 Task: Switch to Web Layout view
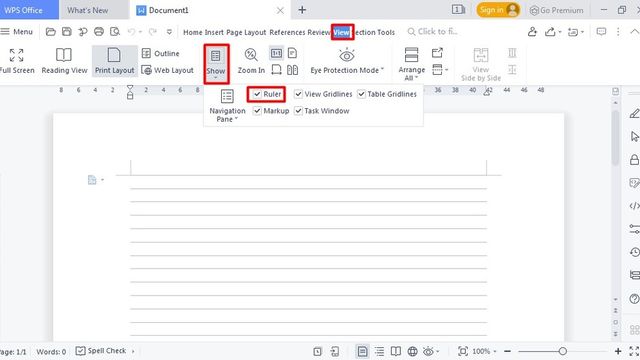click(x=167, y=70)
